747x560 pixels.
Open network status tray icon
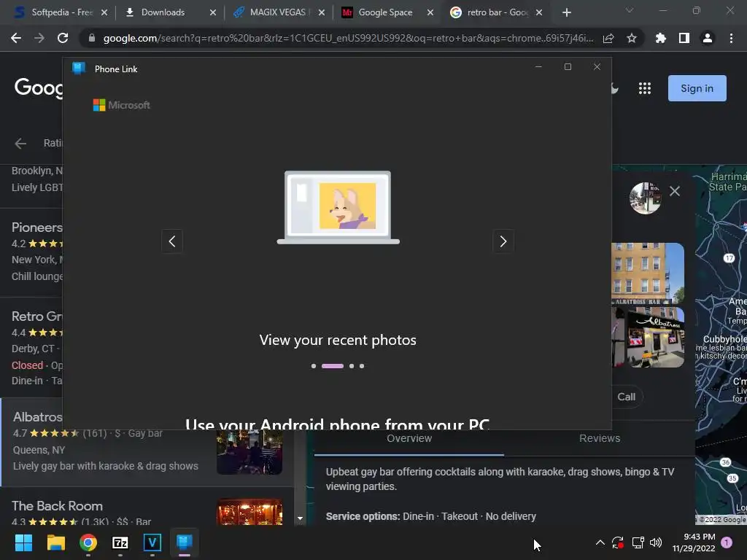(638, 542)
